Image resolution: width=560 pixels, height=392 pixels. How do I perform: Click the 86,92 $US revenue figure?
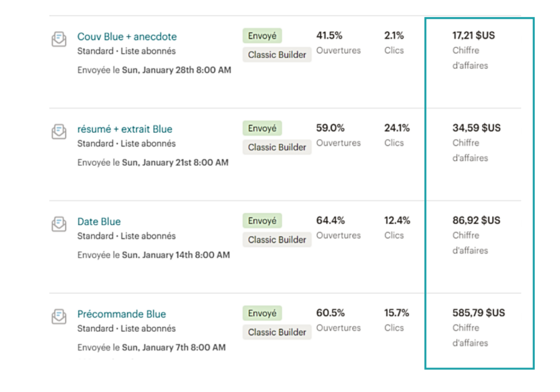(x=476, y=220)
